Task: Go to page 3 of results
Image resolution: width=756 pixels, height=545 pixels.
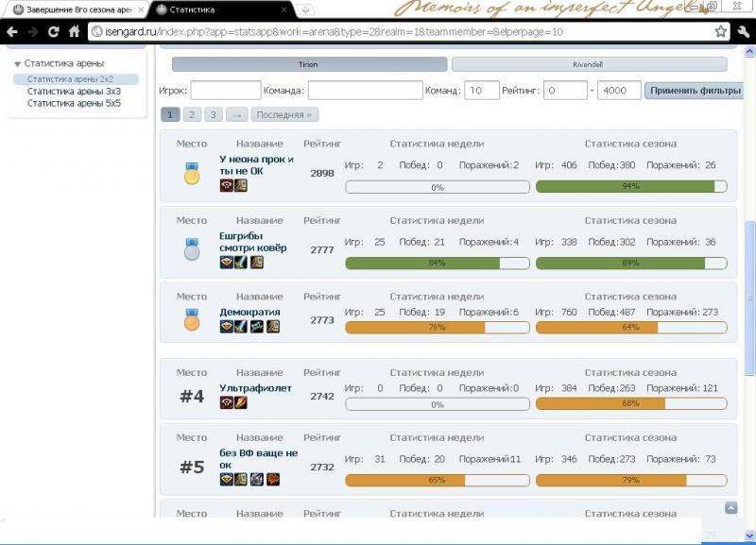Action: (x=214, y=114)
